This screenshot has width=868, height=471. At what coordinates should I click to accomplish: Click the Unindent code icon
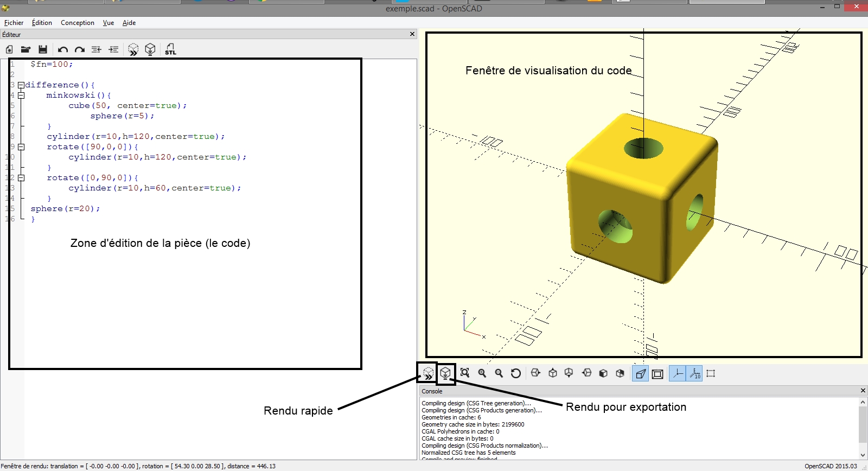click(97, 49)
